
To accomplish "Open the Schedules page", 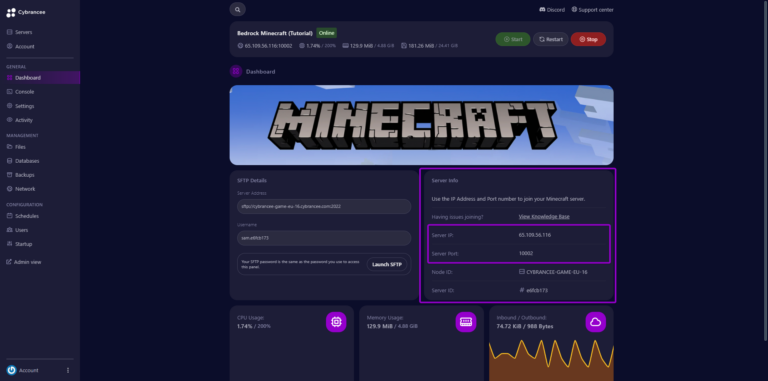I will point(27,216).
